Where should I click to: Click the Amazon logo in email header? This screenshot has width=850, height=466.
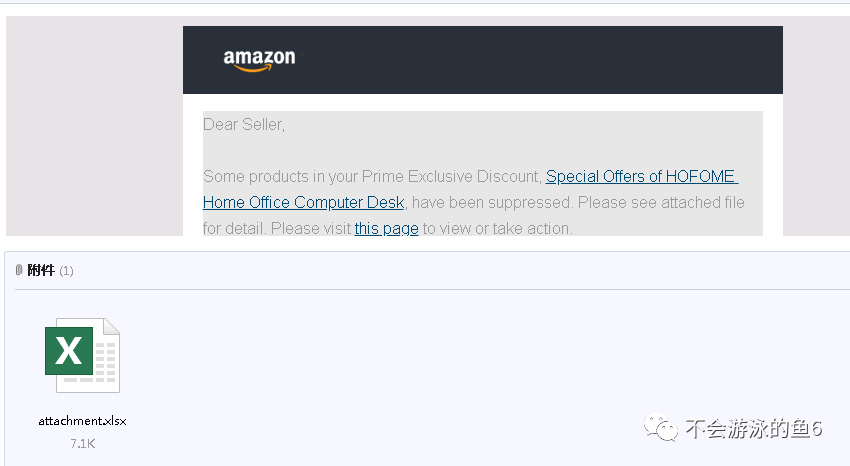click(x=259, y=60)
